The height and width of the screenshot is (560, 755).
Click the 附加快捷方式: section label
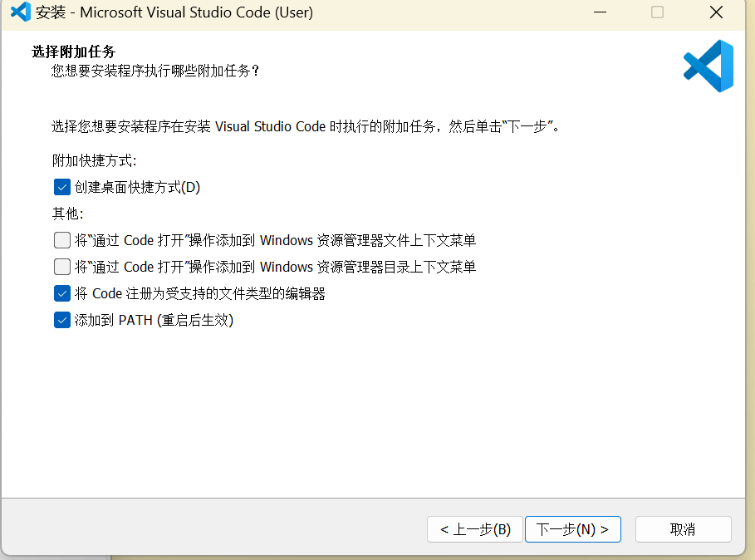pyautogui.click(x=95, y=160)
